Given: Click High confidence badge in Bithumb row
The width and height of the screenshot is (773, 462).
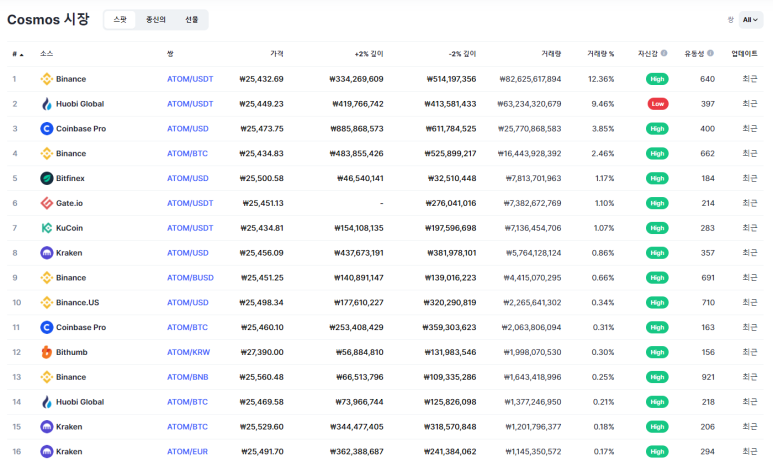Looking at the screenshot, I should pos(657,352).
